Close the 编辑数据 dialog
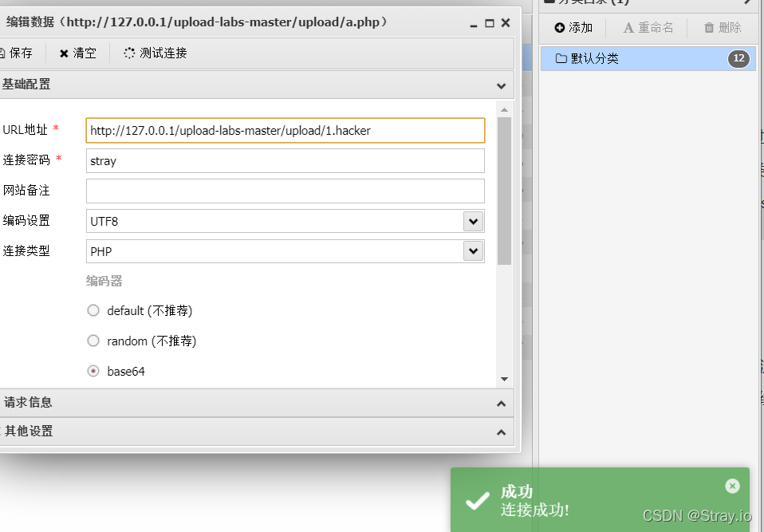 [506, 23]
